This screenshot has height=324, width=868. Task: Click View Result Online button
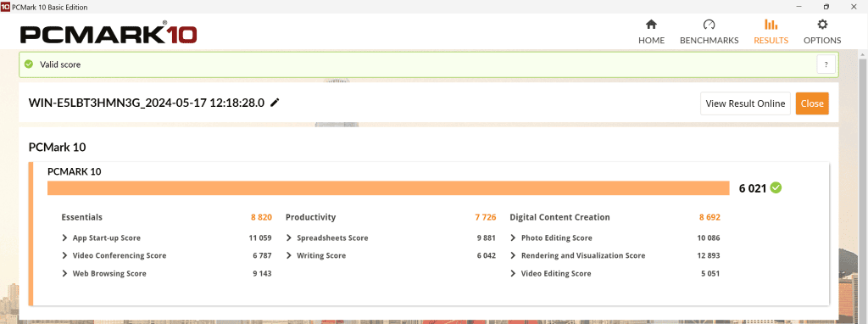pyautogui.click(x=745, y=103)
